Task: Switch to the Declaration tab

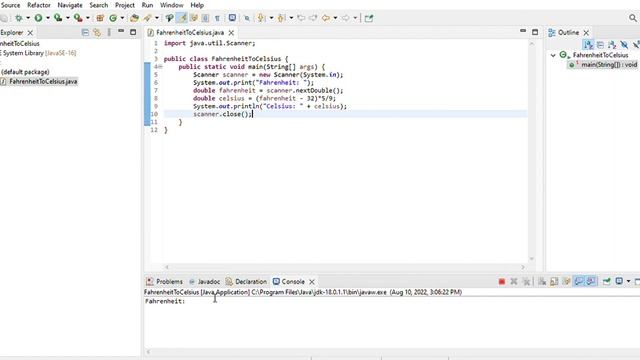Action: click(x=246, y=282)
